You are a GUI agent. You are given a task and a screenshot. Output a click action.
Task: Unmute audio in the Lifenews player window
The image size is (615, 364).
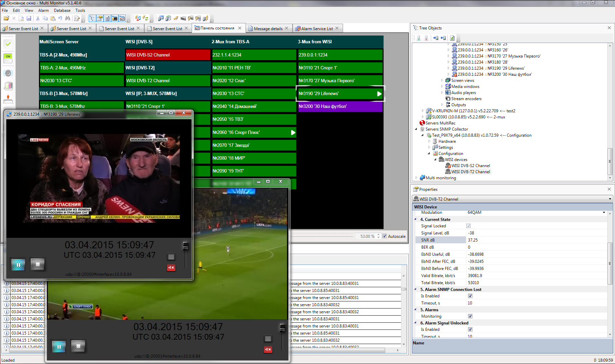(x=171, y=268)
